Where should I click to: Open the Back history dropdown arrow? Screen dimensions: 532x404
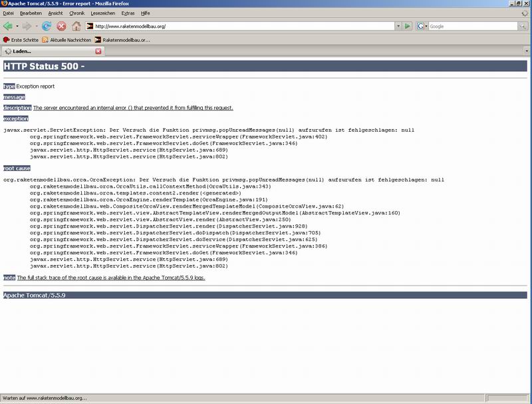pos(17,26)
